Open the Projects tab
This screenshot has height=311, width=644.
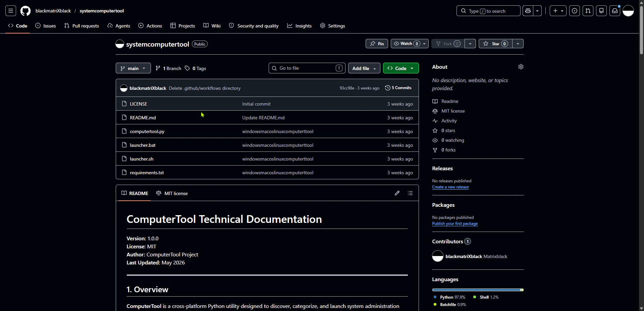183,26
